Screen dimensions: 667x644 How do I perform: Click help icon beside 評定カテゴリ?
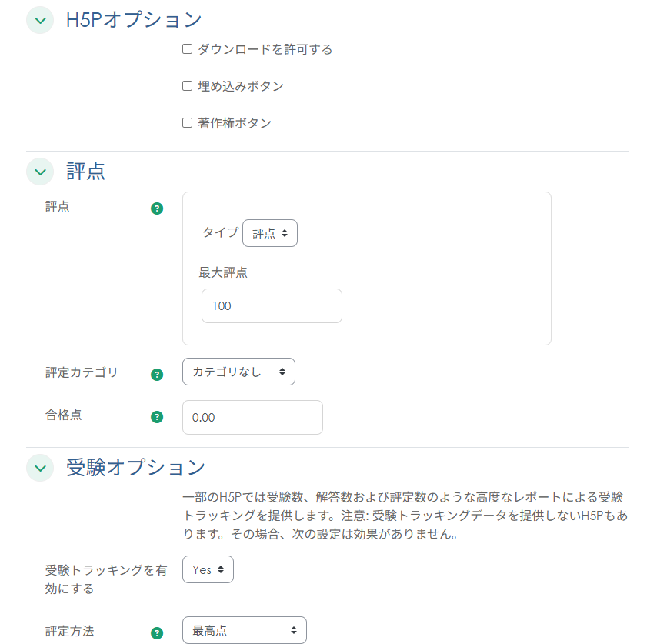157,375
